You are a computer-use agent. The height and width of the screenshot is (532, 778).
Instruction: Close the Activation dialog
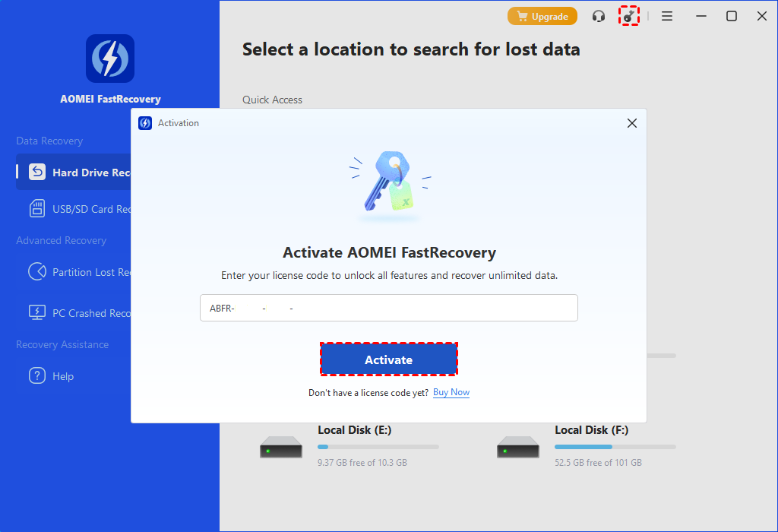point(631,123)
